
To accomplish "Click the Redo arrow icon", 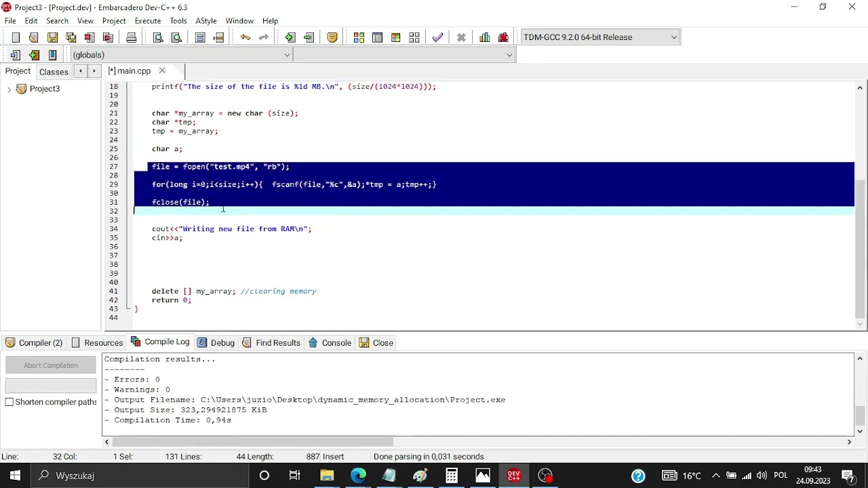I will [264, 37].
